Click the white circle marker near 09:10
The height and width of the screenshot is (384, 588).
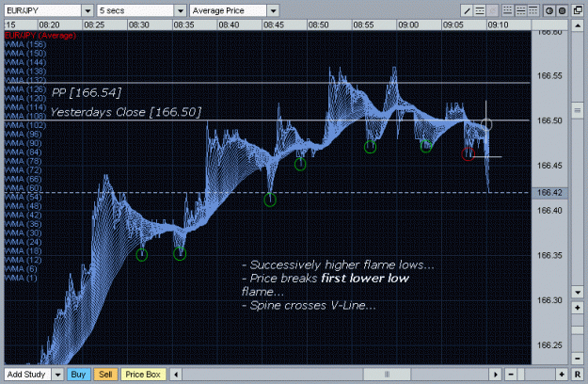click(x=486, y=124)
